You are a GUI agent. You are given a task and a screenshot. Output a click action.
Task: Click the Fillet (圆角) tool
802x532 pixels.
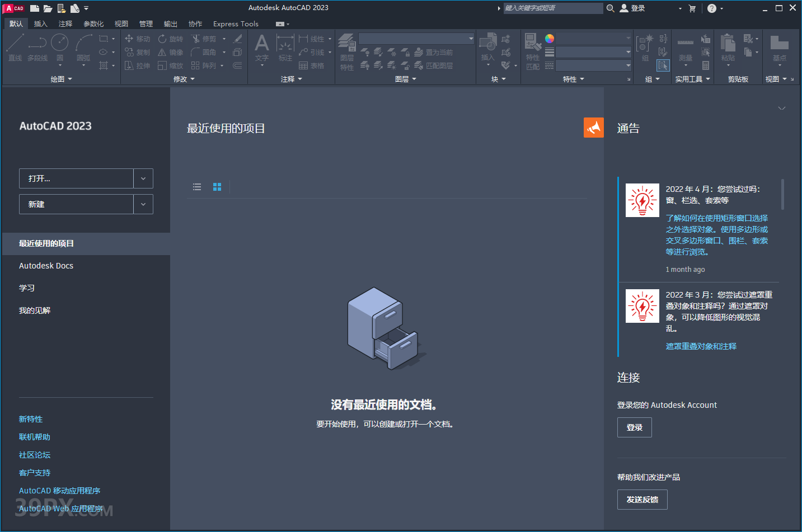[204, 52]
